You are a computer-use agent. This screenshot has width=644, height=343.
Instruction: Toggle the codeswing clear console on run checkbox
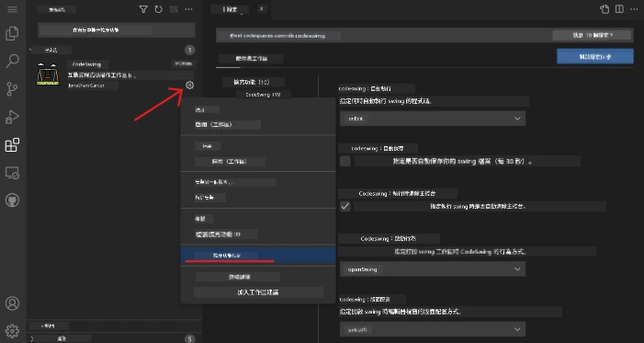[345, 206]
